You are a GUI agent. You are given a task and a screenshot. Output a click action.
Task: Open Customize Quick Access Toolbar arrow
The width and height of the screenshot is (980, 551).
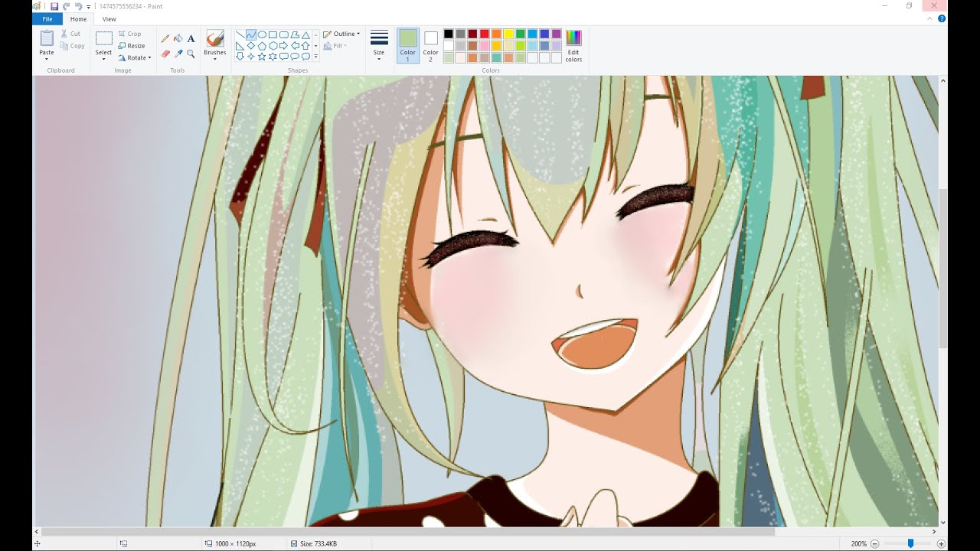click(x=89, y=7)
